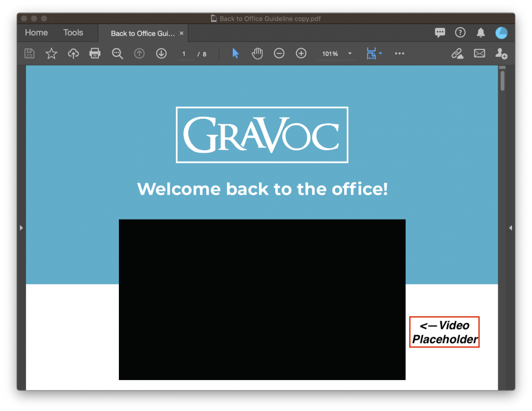
Task: Activate the text Selection arrow tool
Action: click(235, 53)
